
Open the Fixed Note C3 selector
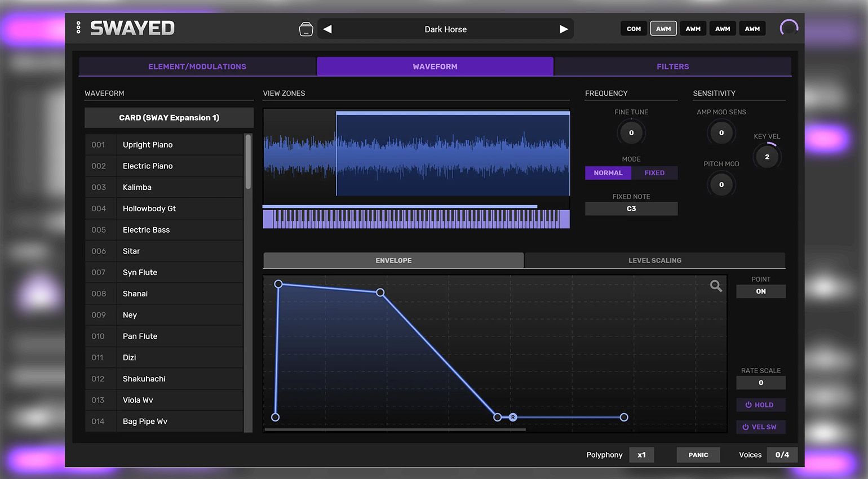coord(631,209)
